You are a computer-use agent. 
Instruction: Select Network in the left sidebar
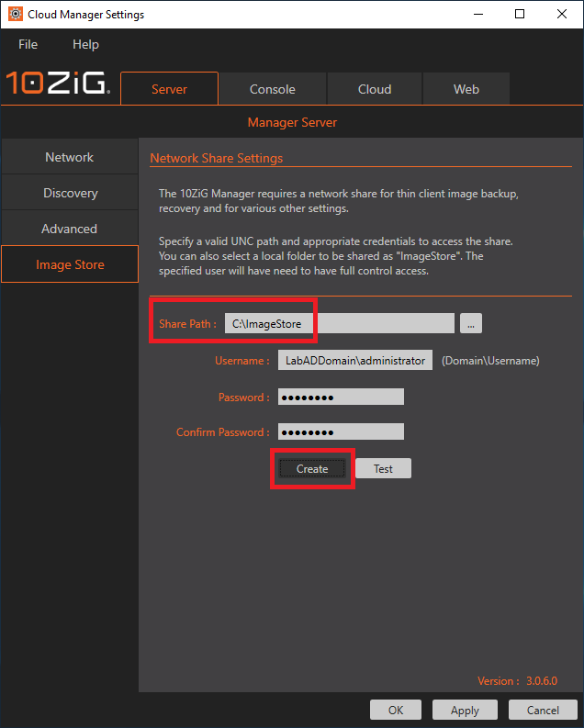pos(70,157)
